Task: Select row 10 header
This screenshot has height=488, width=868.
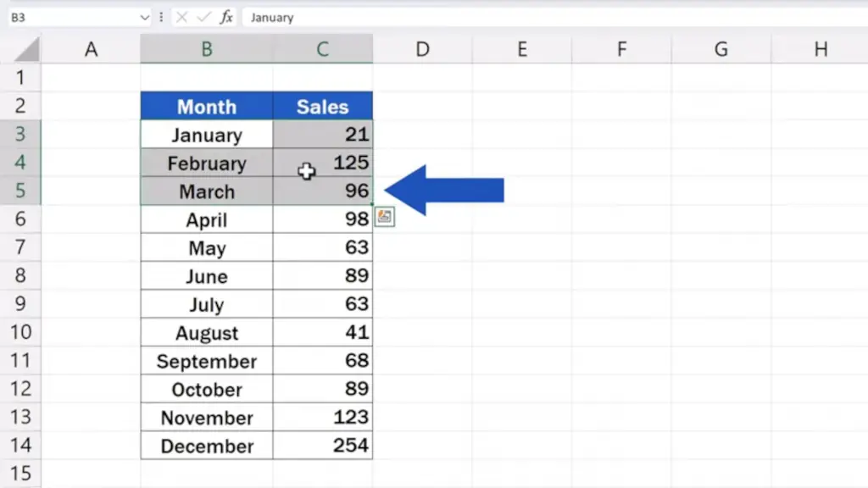Action: [20, 332]
